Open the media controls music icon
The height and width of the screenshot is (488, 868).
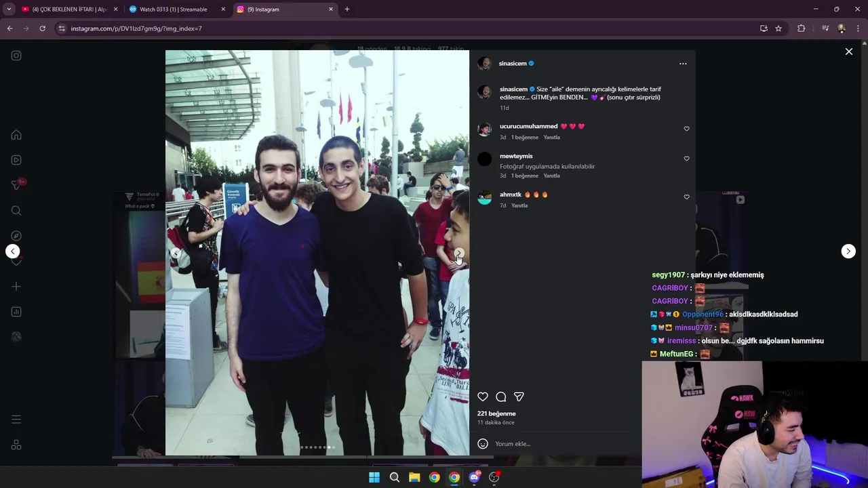[825, 28]
